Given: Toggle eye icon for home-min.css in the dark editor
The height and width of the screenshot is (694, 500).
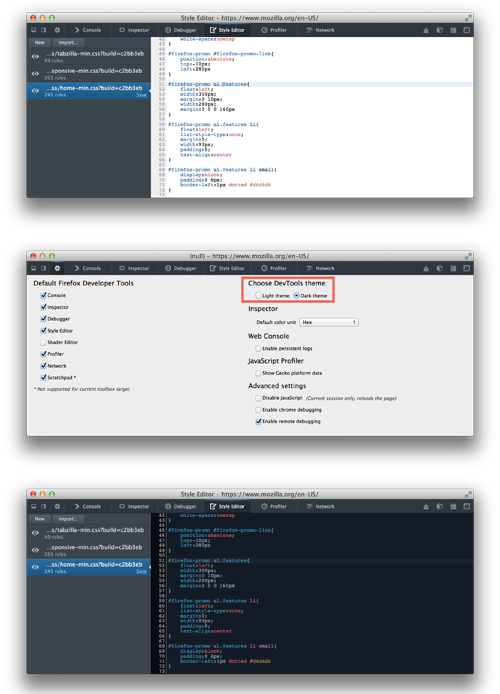Looking at the screenshot, I should click(x=35, y=567).
